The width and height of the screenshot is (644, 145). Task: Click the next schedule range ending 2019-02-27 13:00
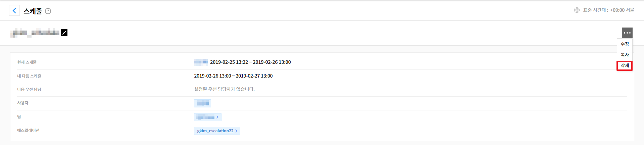[x=233, y=76]
